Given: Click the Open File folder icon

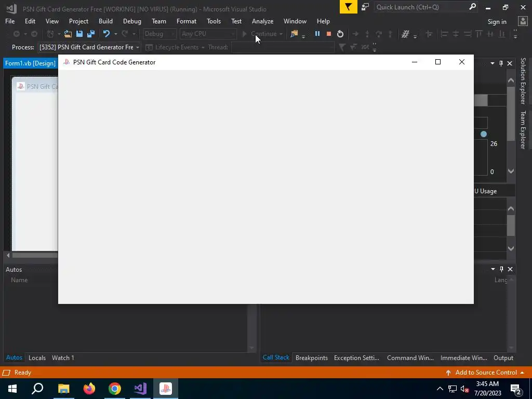Looking at the screenshot, I should pos(68,34).
